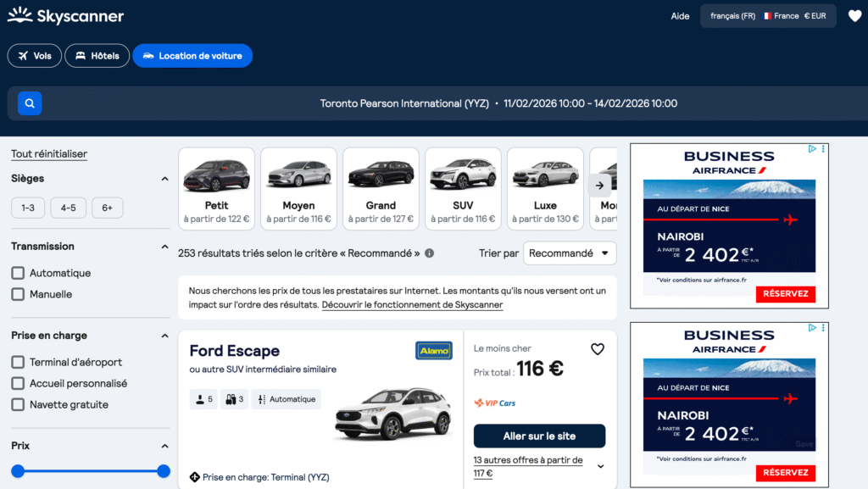Open language, country and currency selector
Image resolution: width=868 pixels, height=489 pixels.
[x=768, y=16]
